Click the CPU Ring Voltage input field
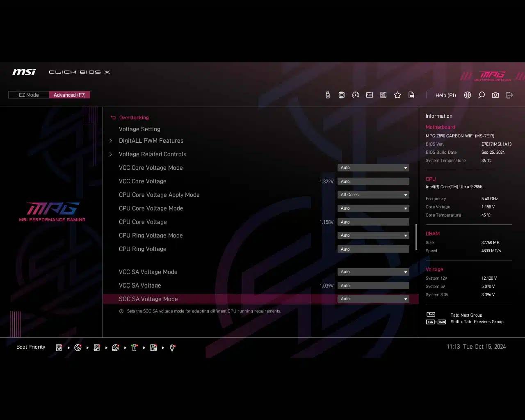The width and height of the screenshot is (525, 420). pyautogui.click(x=373, y=249)
